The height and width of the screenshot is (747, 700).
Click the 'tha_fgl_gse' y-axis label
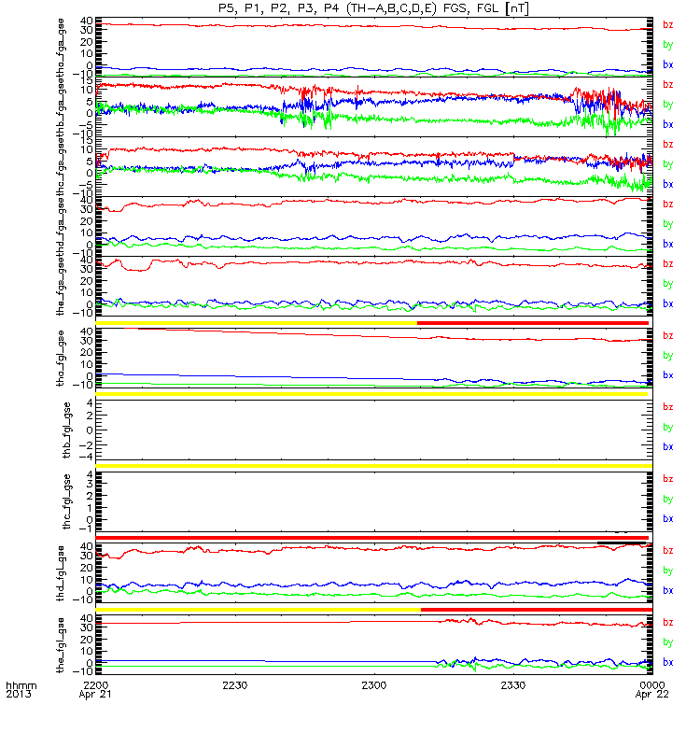click(61, 359)
